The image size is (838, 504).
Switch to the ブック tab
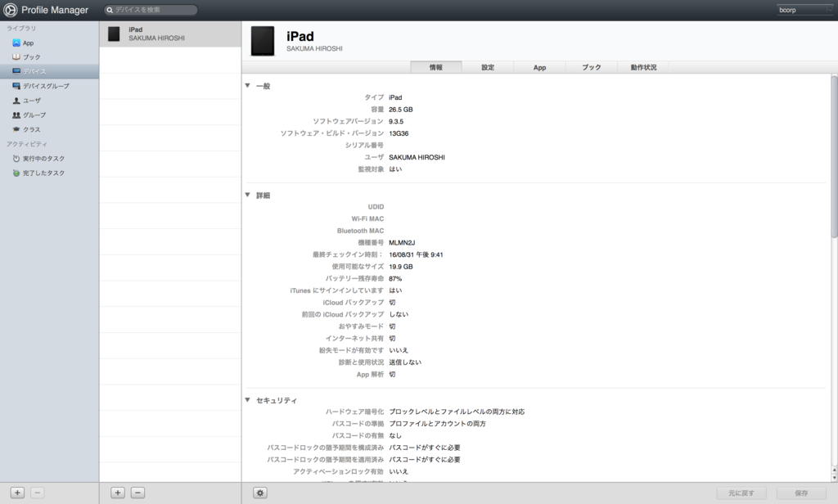coord(592,67)
